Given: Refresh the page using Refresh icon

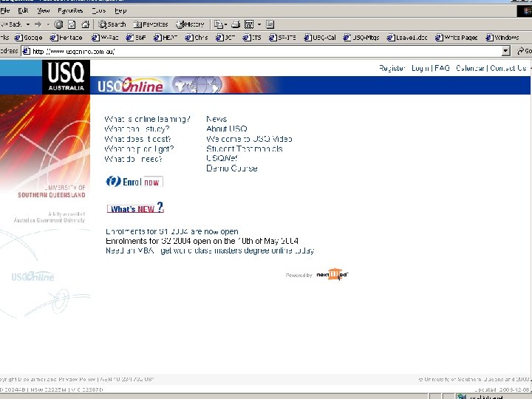Looking at the screenshot, I should [72, 24].
